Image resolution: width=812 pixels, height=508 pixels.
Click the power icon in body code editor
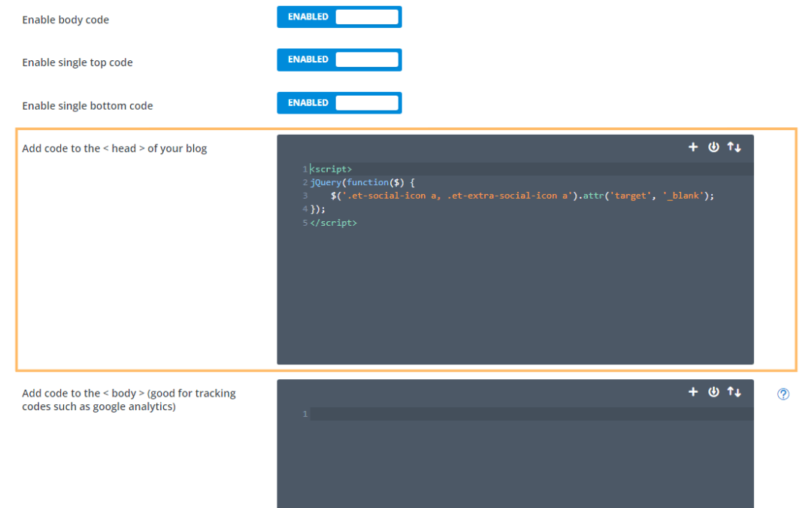pos(714,392)
